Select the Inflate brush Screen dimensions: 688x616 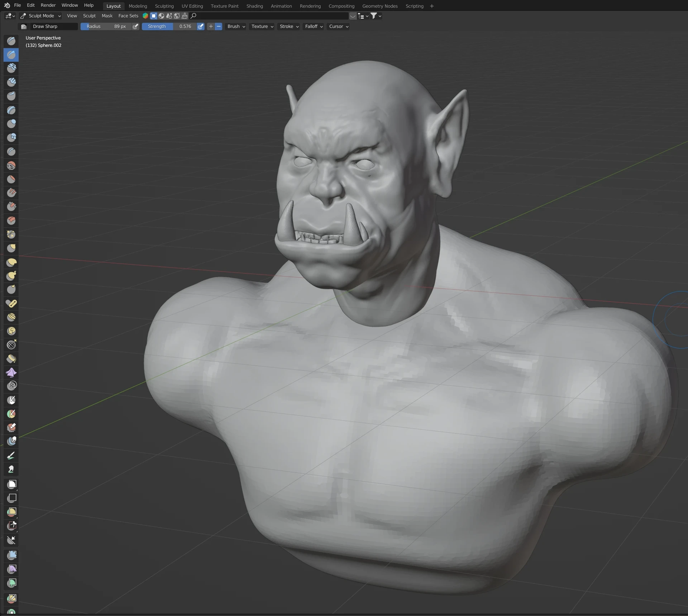pyautogui.click(x=11, y=124)
